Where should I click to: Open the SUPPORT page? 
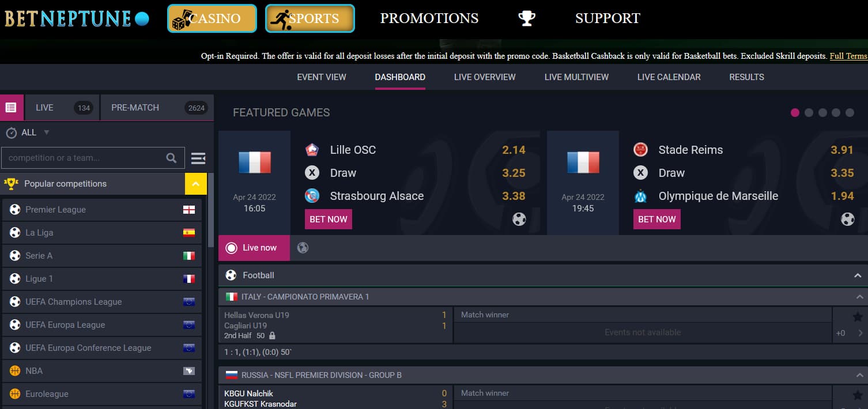click(x=607, y=18)
